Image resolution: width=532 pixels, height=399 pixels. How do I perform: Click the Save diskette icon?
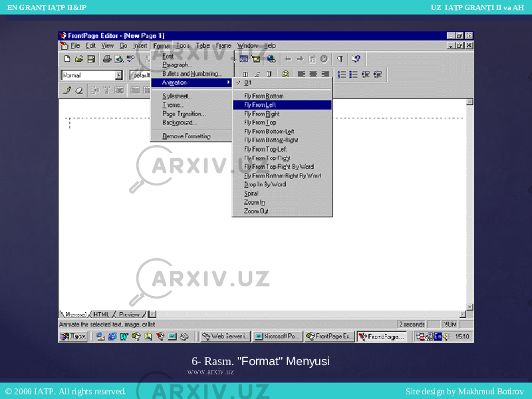pyautogui.click(x=91, y=59)
